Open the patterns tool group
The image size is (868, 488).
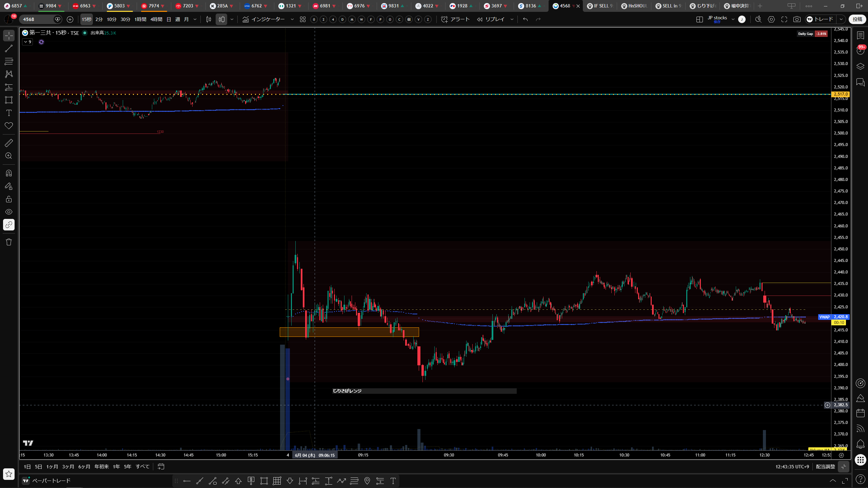click(x=9, y=74)
